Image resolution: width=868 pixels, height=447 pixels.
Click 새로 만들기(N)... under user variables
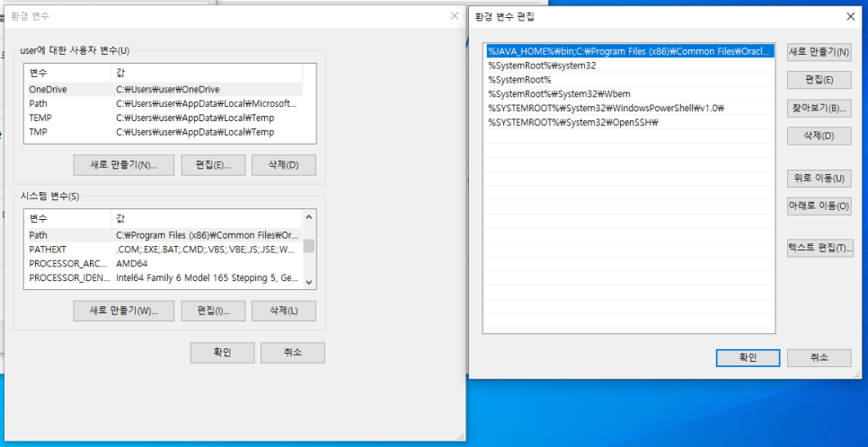coord(123,165)
